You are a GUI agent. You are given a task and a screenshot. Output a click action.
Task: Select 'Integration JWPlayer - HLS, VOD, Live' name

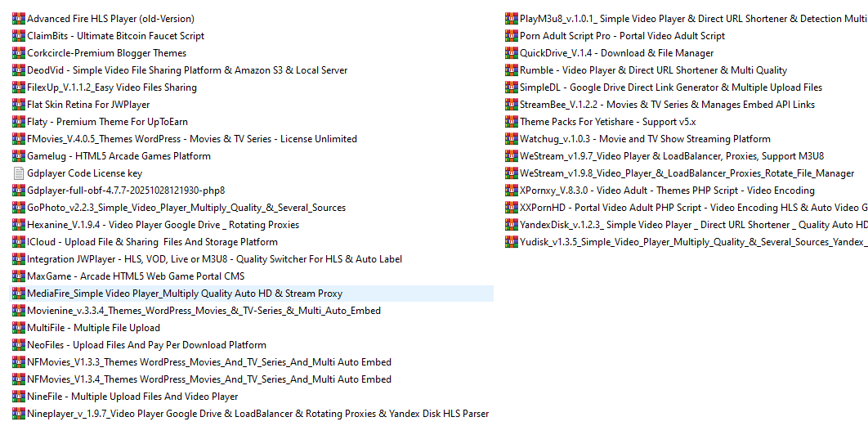[x=215, y=259]
